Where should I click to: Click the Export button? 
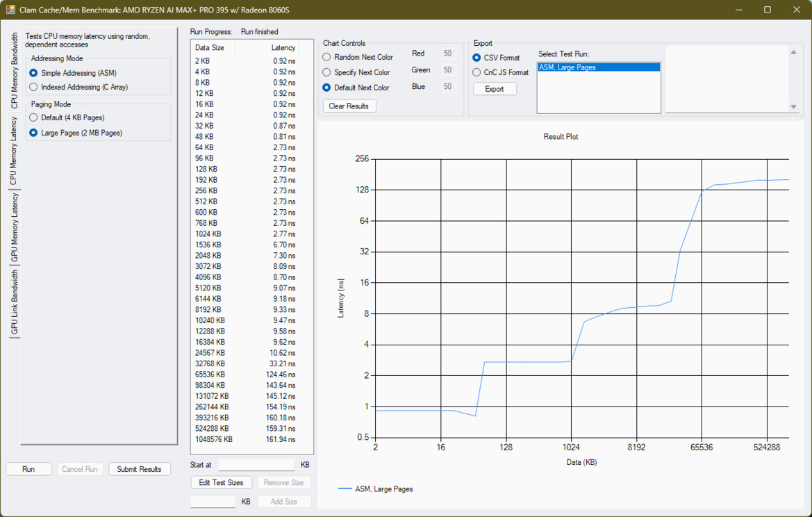pos(495,89)
